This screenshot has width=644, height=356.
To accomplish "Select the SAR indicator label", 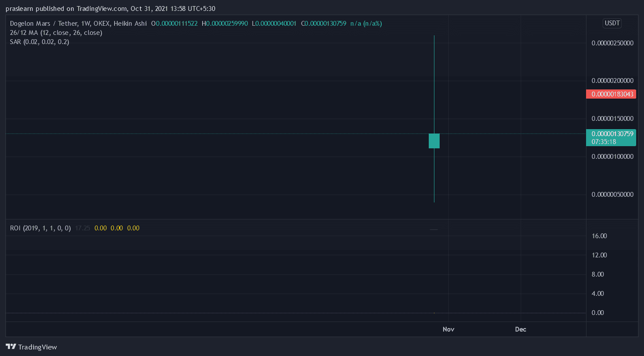I will tap(39, 42).
